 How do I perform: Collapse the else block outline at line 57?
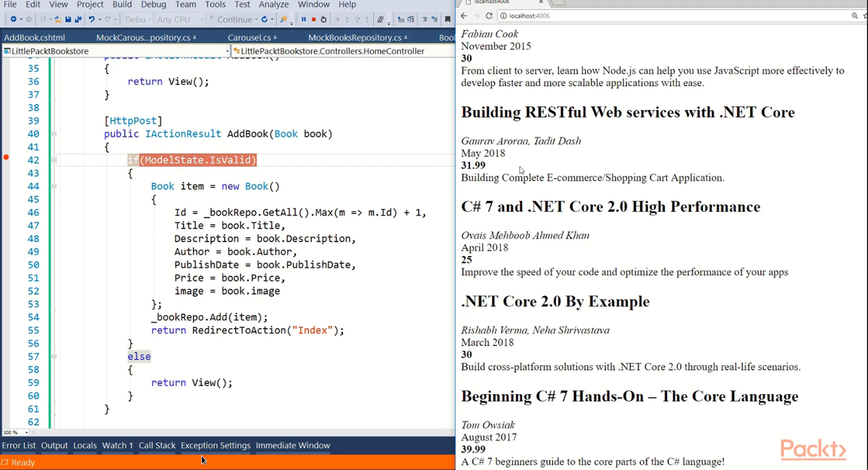point(54,356)
